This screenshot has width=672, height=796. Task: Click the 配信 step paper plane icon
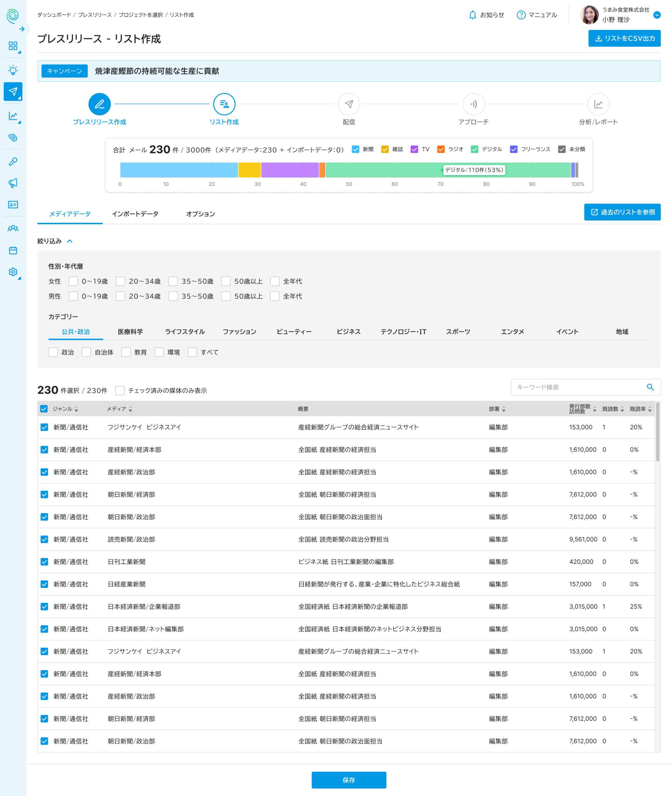pos(349,104)
